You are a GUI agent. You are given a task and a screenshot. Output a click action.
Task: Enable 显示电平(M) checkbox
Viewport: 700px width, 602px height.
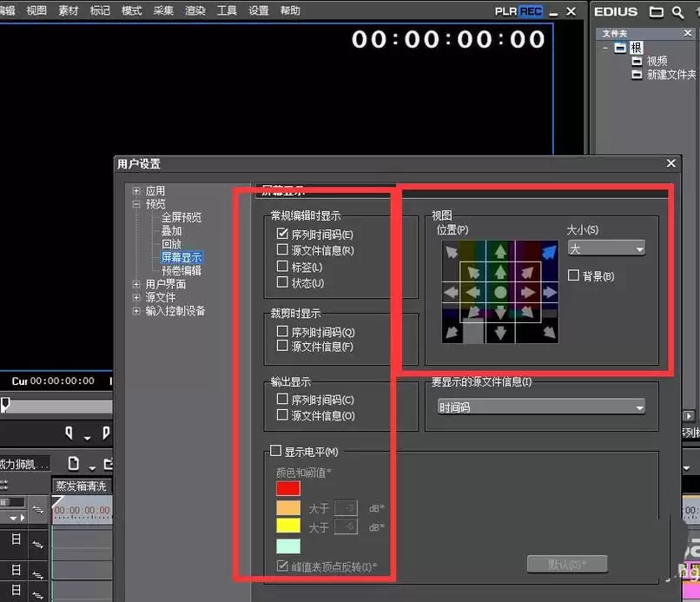pyautogui.click(x=275, y=451)
